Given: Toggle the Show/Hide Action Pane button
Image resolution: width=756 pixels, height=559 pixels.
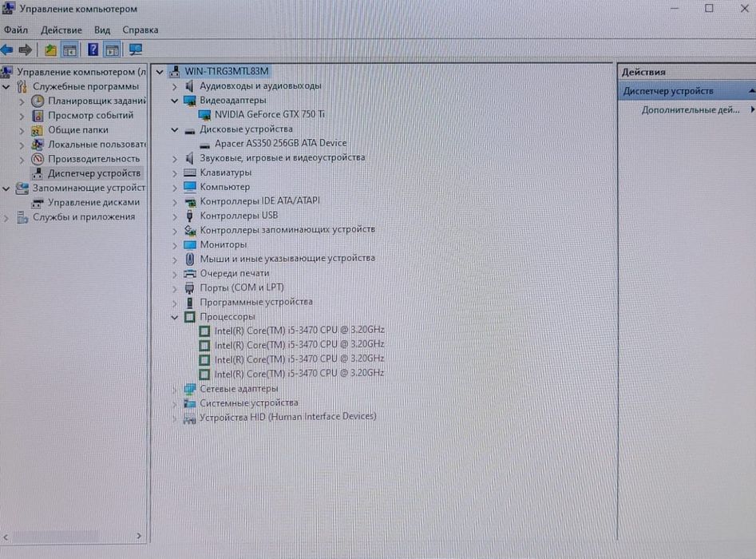Looking at the screenshot, I should pyautogui.click(x=113, y=50).
